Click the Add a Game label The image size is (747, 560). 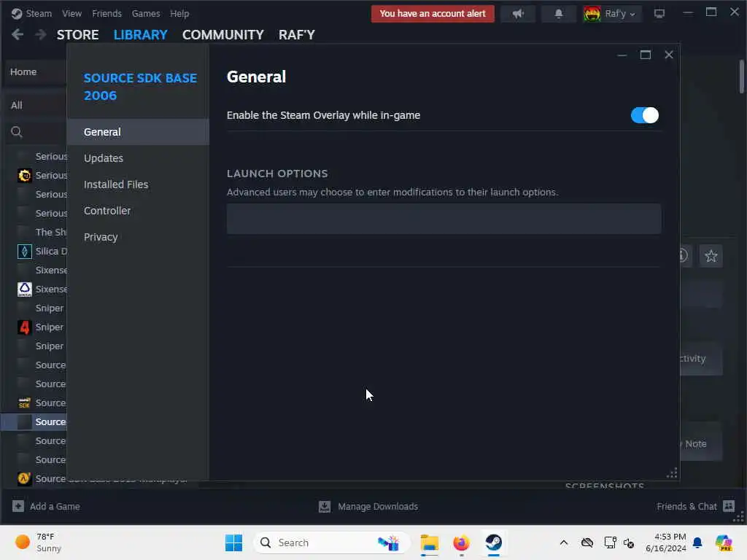pyautogui.click(x=55, y=506)
